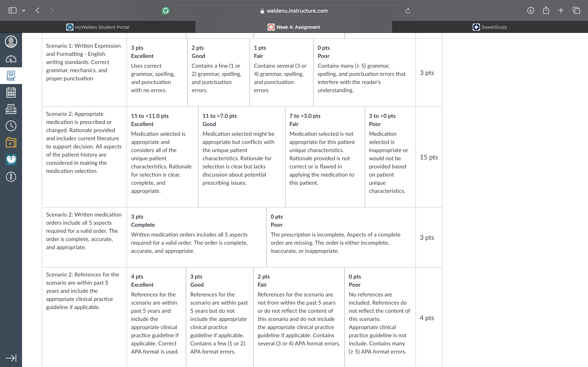
Task: Open the Share menu icon
Action: (x=546, y=10)
